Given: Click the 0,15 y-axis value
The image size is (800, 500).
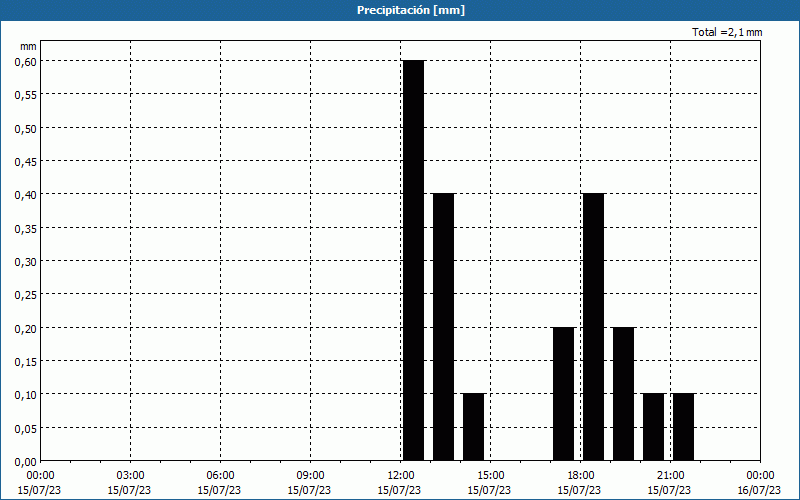Looking at the screenshot, I should coord(26,362).
